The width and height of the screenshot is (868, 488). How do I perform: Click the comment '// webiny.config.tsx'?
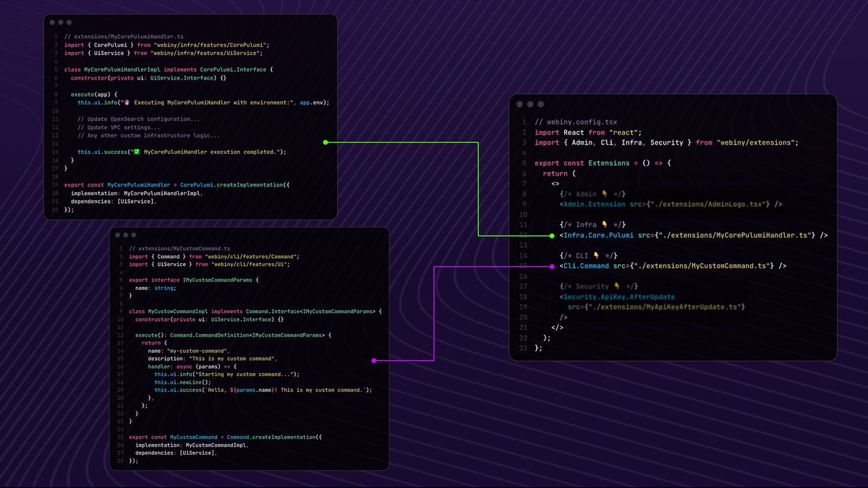[576, 122]
